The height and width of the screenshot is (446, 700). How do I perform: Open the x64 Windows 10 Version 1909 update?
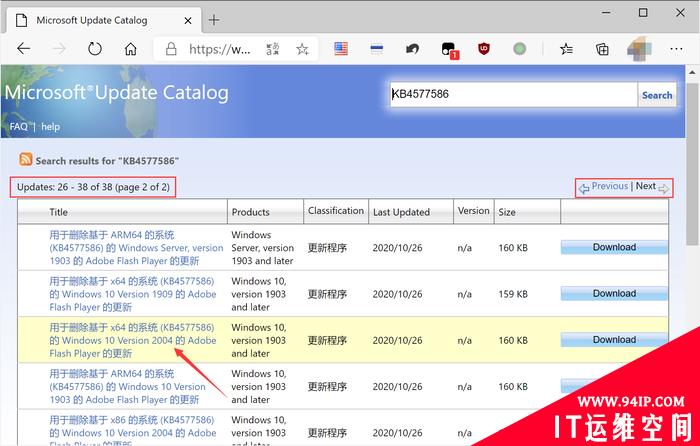[133, 294]
